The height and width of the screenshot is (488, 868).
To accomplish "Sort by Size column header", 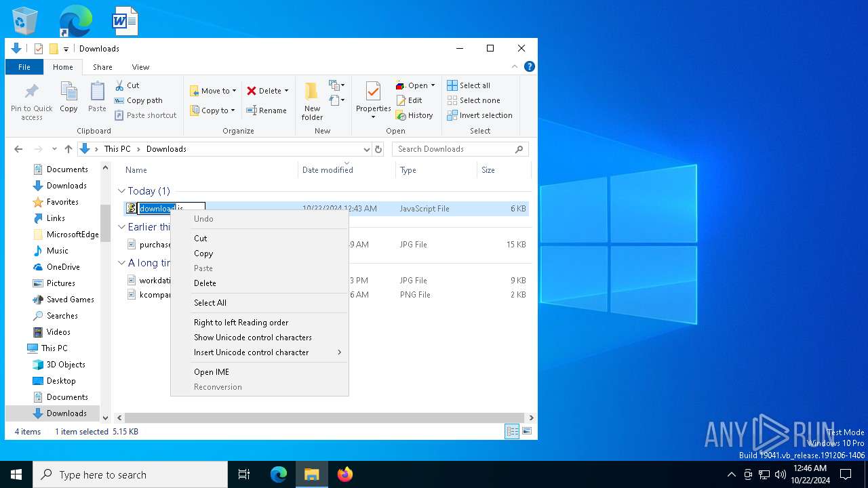I will pos(504,169).
